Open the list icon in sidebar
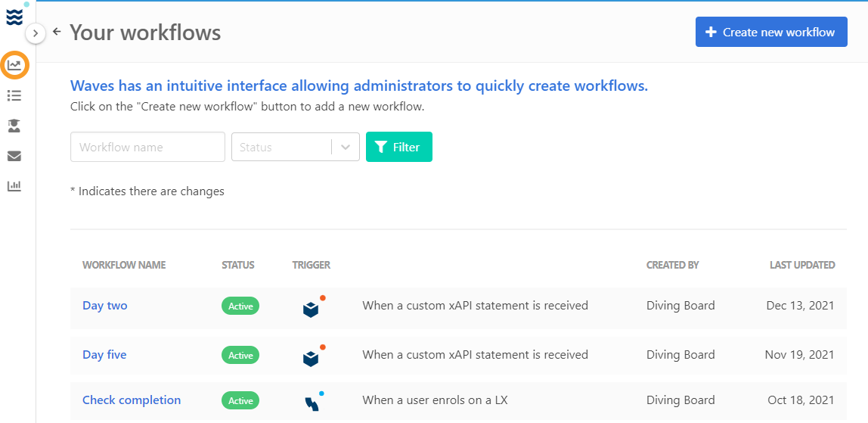The height and width of the screenshot is (423, 868). (x=14, y=96)
